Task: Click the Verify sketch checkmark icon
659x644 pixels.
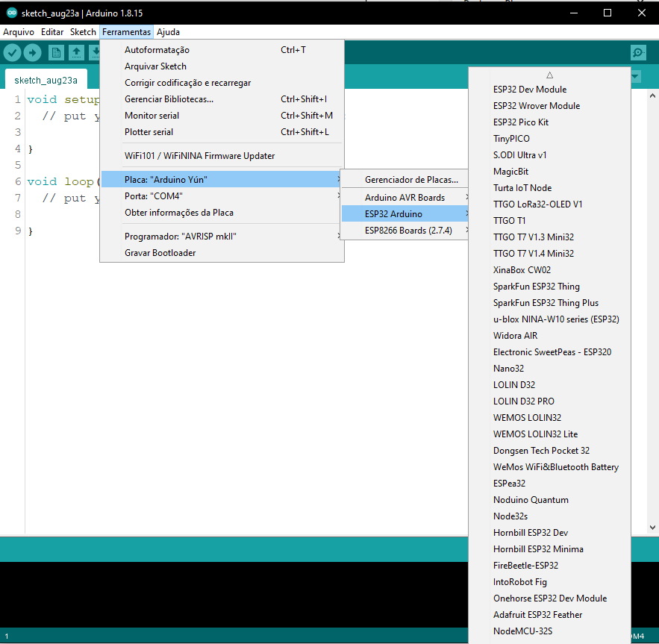Action: click(x=12, y=52)
